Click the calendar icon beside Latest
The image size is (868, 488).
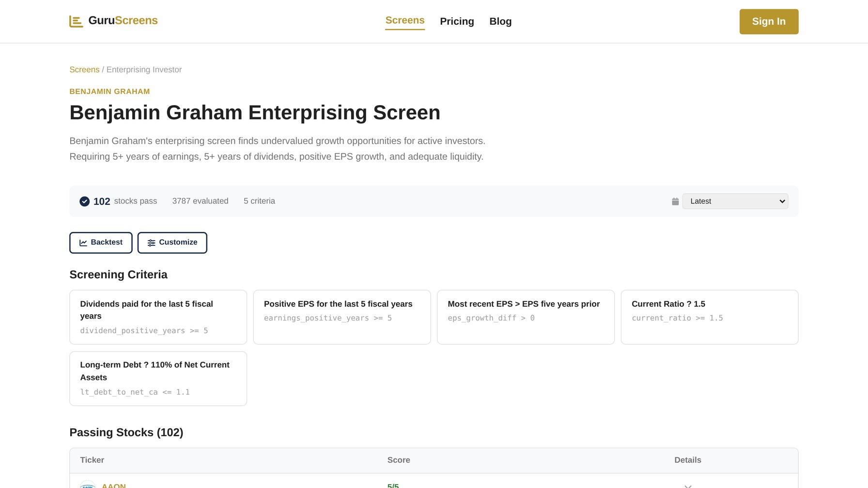(675, 201)
